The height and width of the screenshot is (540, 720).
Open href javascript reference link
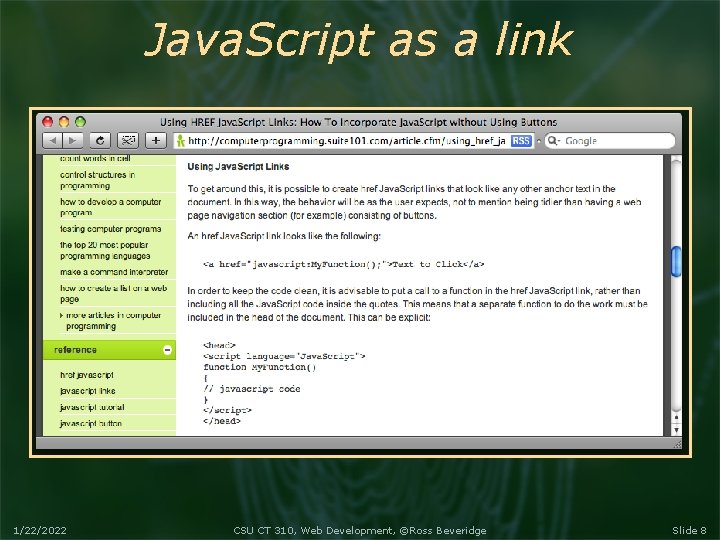87,375
